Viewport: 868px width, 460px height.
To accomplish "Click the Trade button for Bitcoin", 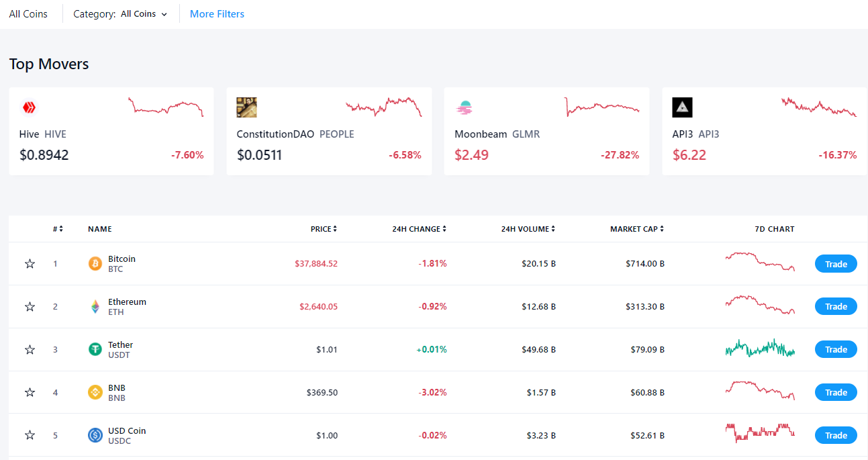I will [x=836, y=264].
